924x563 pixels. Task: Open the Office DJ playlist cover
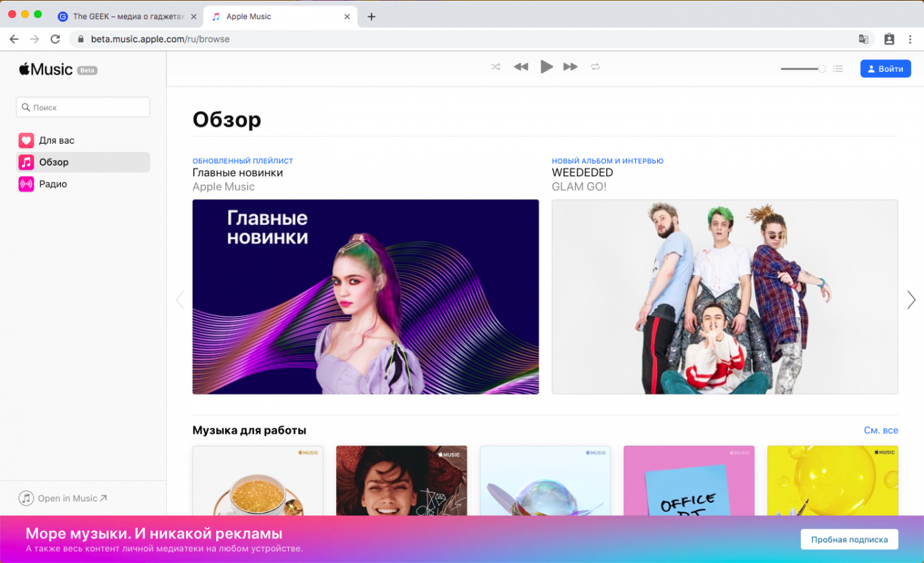[x=689, y=480]
